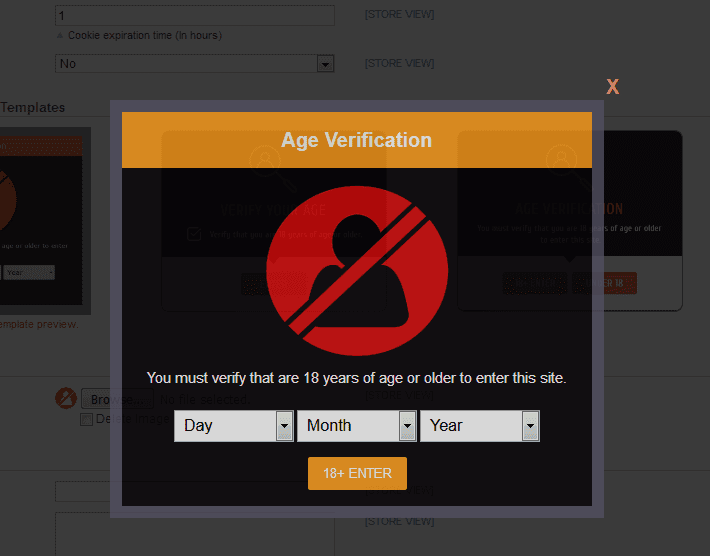The image size is (710, 556).
Task: Open the Month dropdown
Action: pyautogui.click(x=356, y=426)
